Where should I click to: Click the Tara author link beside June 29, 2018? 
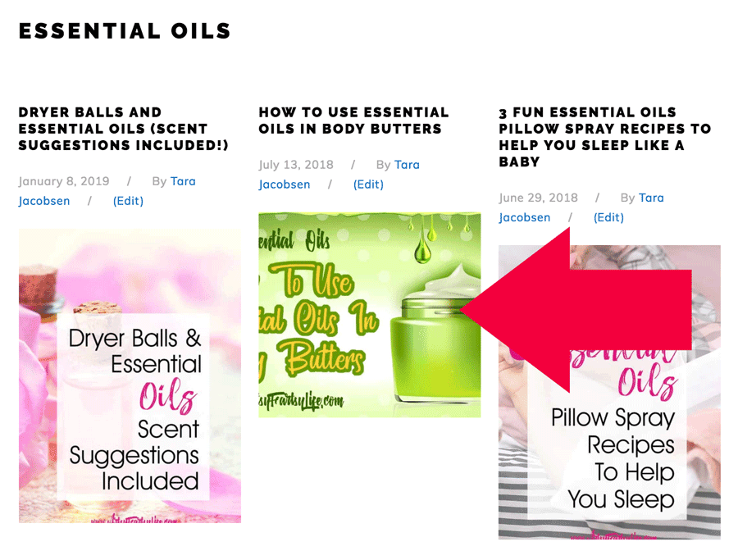[651, 198]
